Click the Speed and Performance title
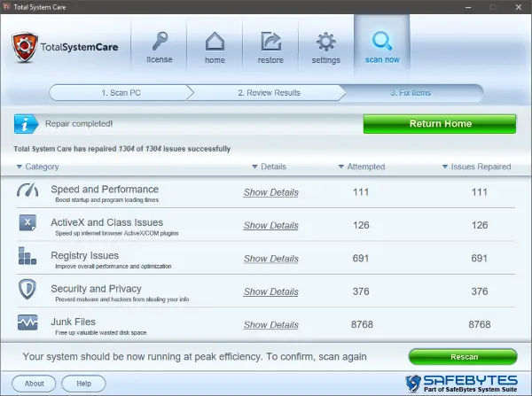The height and width of the screenshot is (396, 532). 105,190
